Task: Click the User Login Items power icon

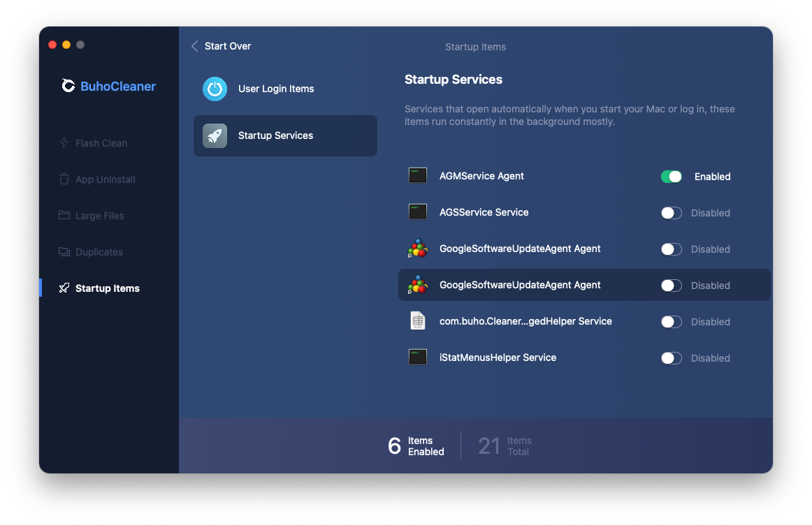Action: 215,89
